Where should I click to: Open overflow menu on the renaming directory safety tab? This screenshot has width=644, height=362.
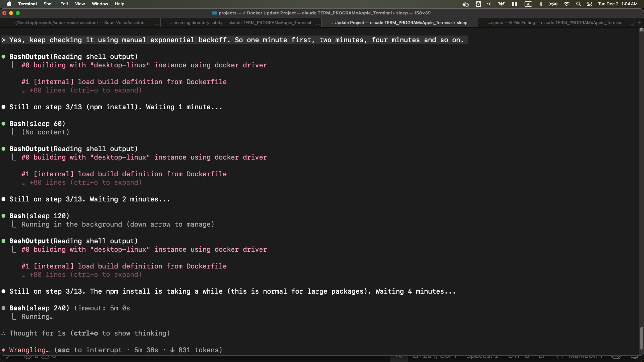coord(318,23)
